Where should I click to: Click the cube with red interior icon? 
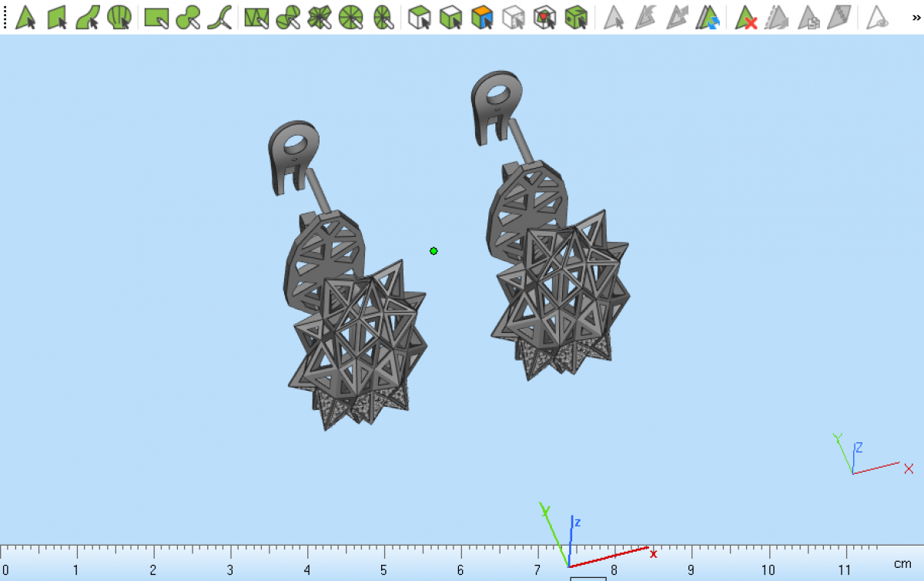pyautogui.click(x=544, y=17)
